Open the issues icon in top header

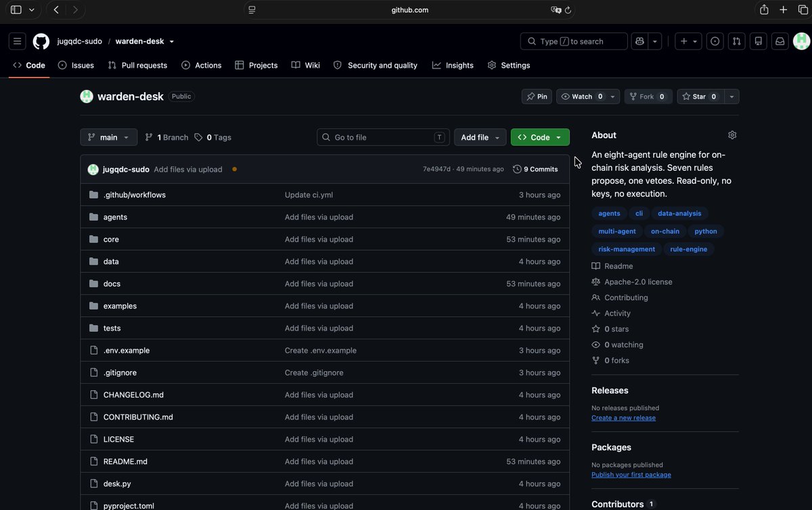pos(715,41)
